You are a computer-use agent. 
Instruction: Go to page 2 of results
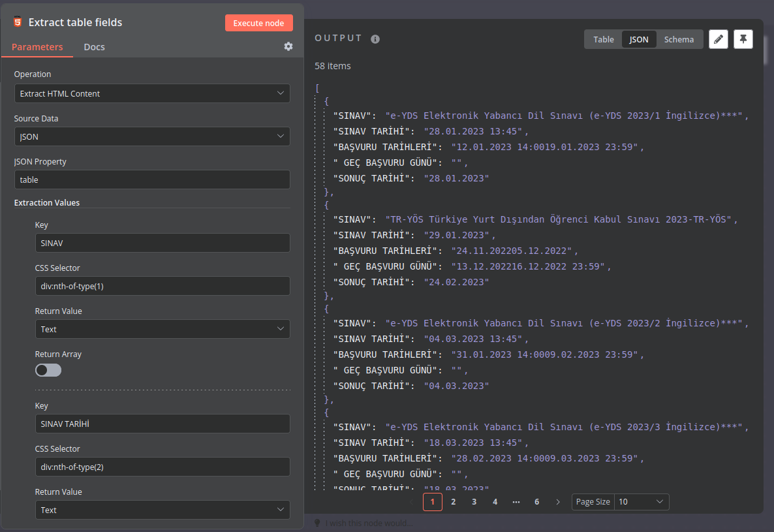click(x=454, y=502)
